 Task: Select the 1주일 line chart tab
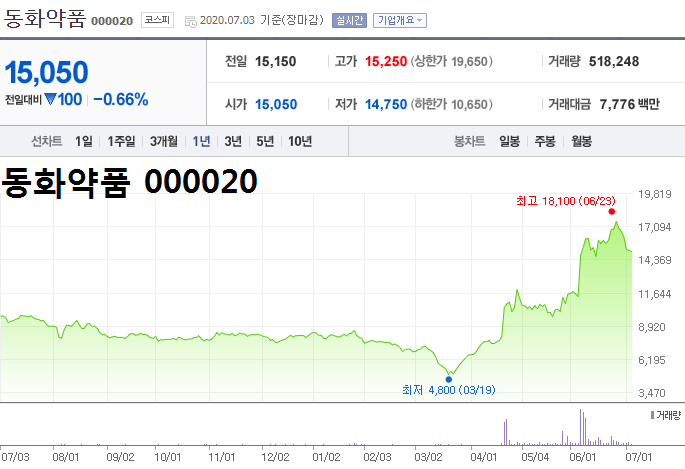click(x=121, y=141)
